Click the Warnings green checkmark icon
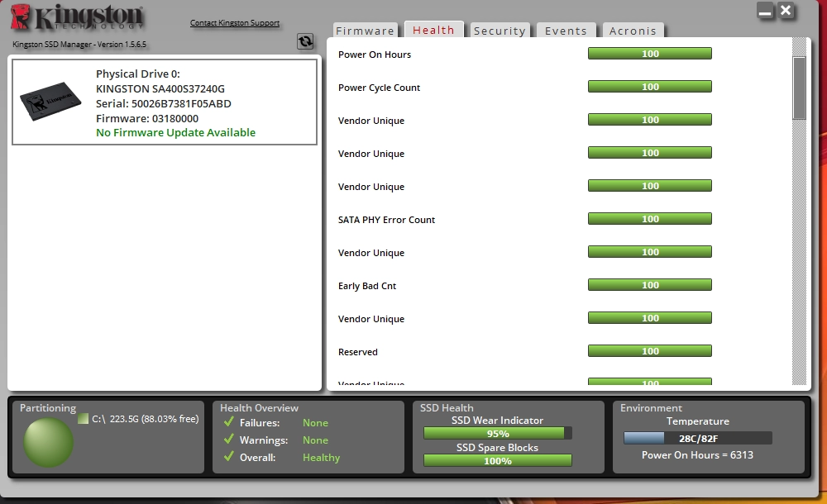The width and height of the screenshot is (827, 504). click(x=229, y=440)
